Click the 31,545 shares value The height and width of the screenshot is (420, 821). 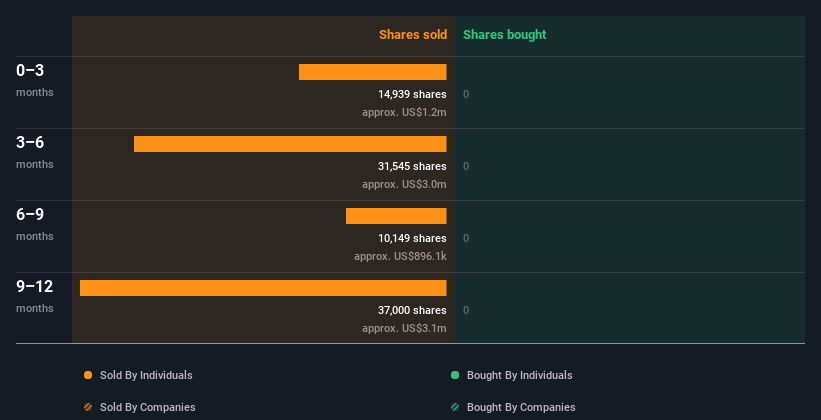413,166
